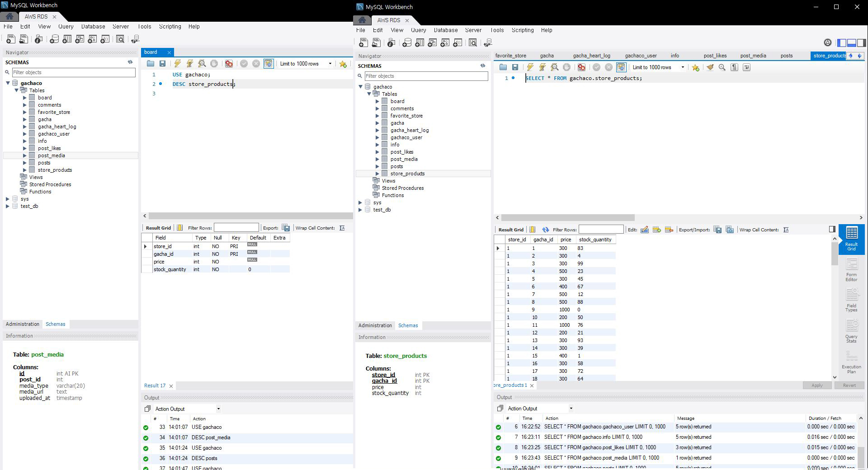Open Field Types panel in right window
The height and width of the screenshot is (470, 868).
851,301
